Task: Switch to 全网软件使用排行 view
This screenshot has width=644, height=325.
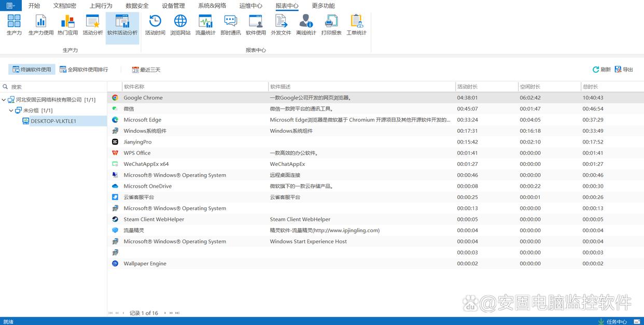Action: pos(84,69)
